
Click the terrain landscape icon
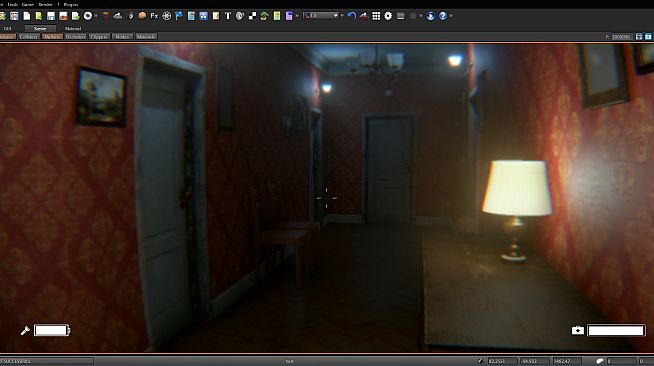[x=118, y=16]
